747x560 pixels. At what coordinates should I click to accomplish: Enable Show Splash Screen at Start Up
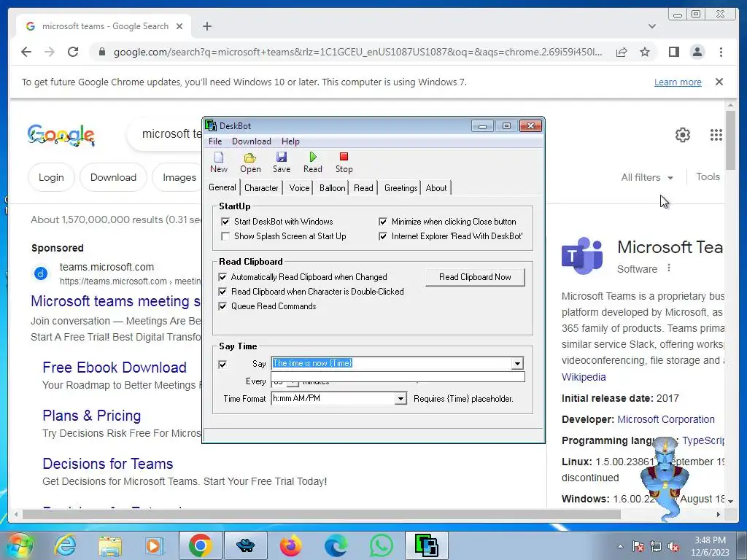pyautogui.click(x=225, y=236)
